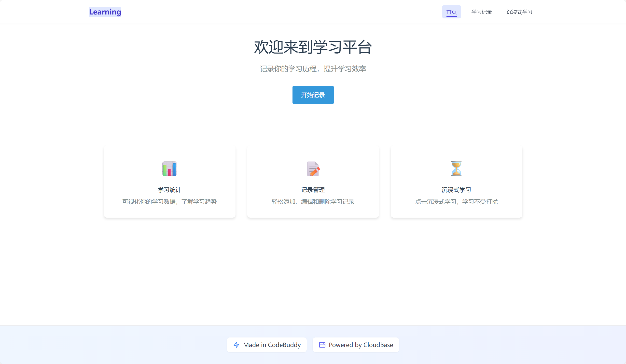Click the lightning bolt icon in footer
Image resolution: width=626 pixels, height=364 pixels.
(236, 345)
